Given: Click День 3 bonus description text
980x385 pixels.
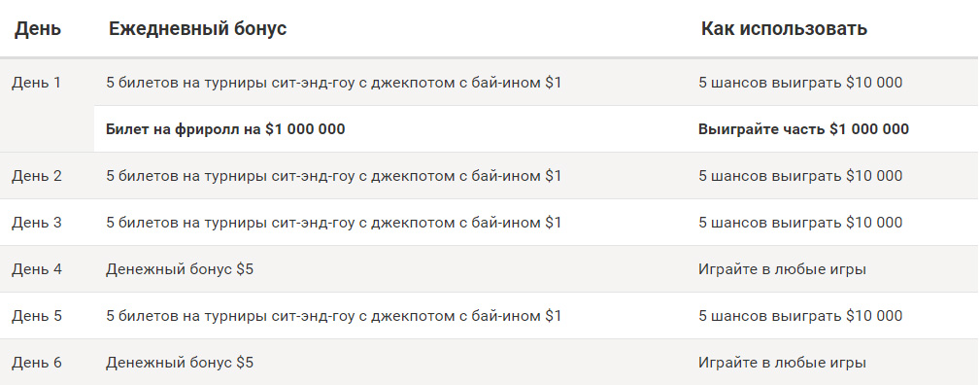Looking at the screenshot, I should click(334, 223).
